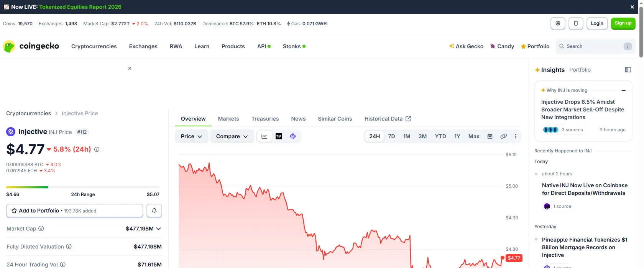Click the red $4.77 price marker on chart
Image resolution: width=644 pixels, height=268 pixels.
click(514, 258)
